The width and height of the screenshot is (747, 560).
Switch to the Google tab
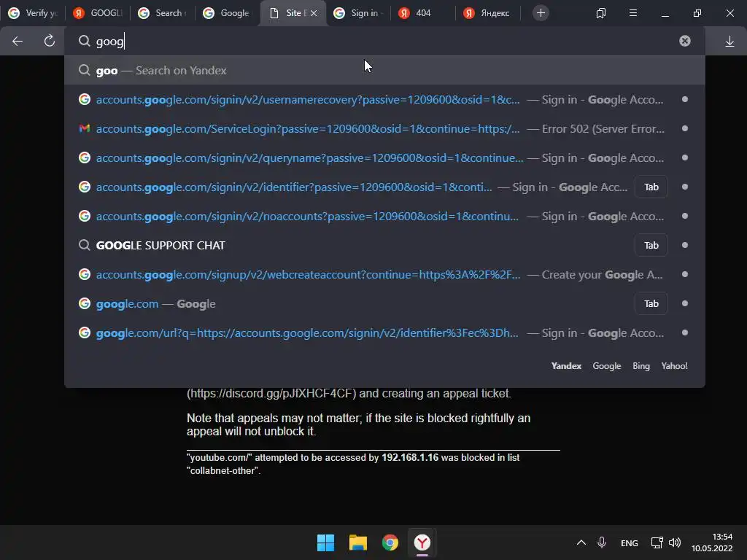click(x=228, y=13)
